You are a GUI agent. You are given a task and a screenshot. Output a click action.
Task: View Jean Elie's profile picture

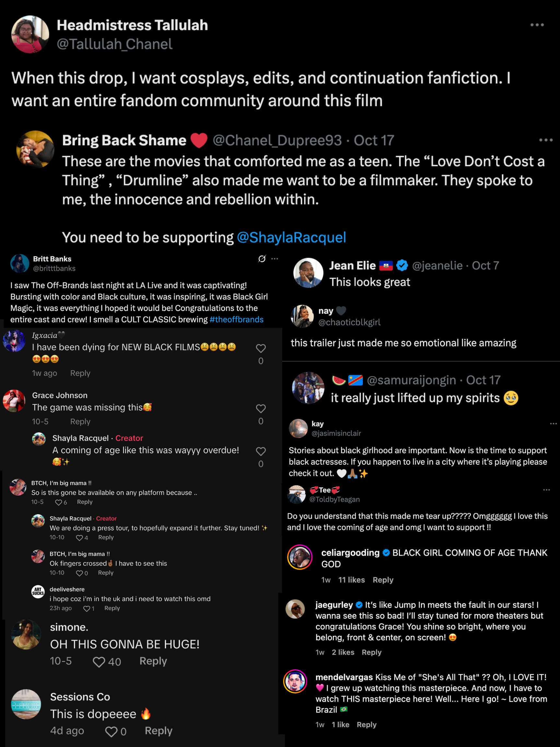(308, 273)
